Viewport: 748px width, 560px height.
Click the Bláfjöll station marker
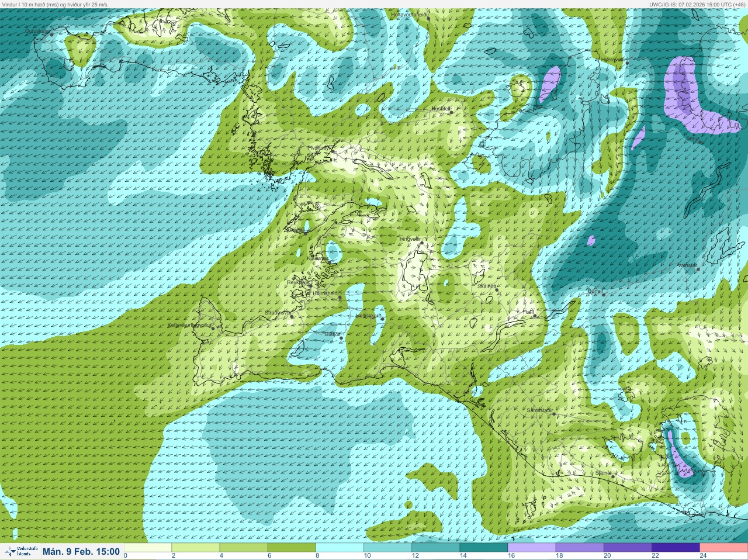coord(341,338)
